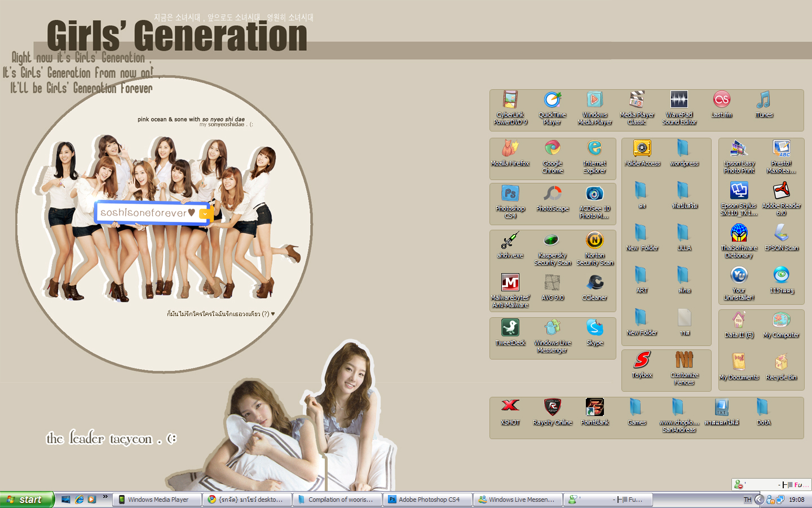Launch CCleaner from the desktop
Viewport: 812px width, 508px height.
595,287
